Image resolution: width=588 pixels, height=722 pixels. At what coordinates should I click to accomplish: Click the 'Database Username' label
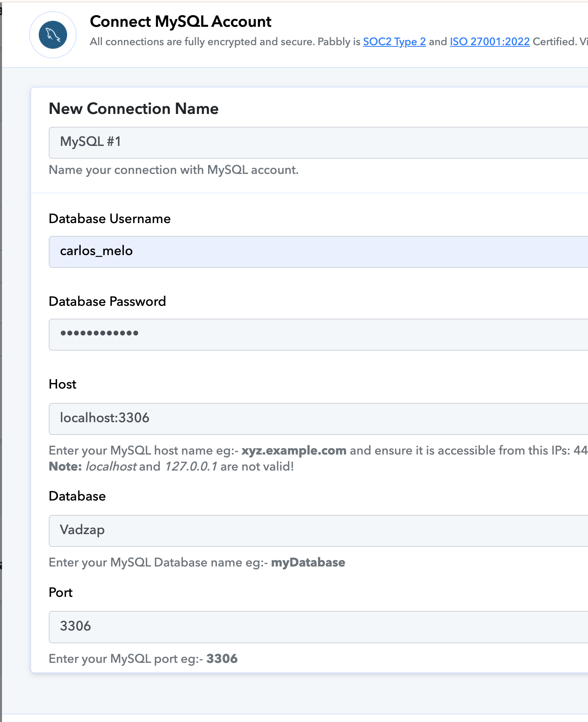coord(109,219)
